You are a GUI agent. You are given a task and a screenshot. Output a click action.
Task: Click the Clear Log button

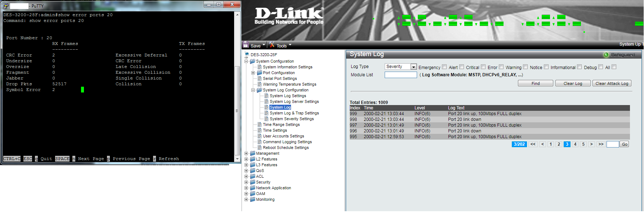click(x=573, y=83)
